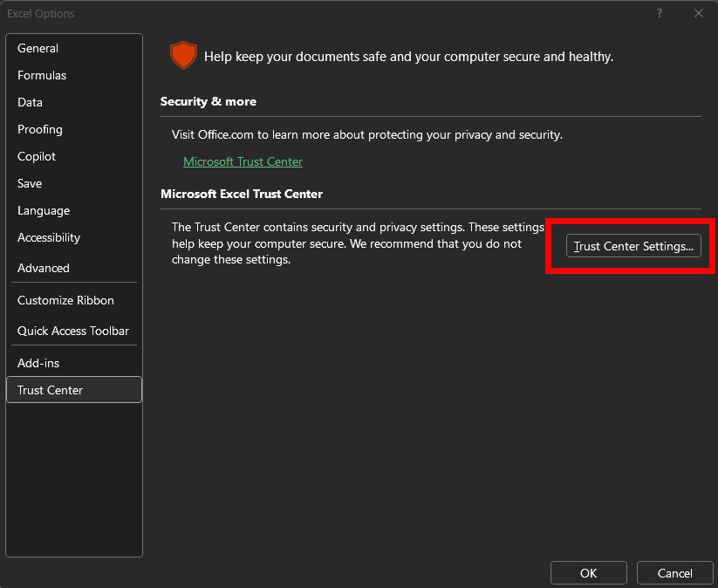Open the Proofing settings page
The height and width of the screenshot is (588, 718).
(x=39, y=129)
